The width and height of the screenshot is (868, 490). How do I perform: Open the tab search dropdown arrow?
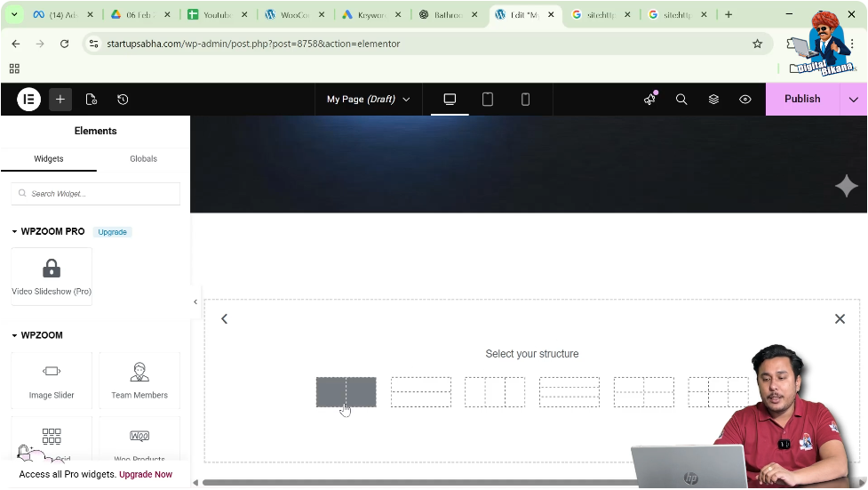pos(14,15)
